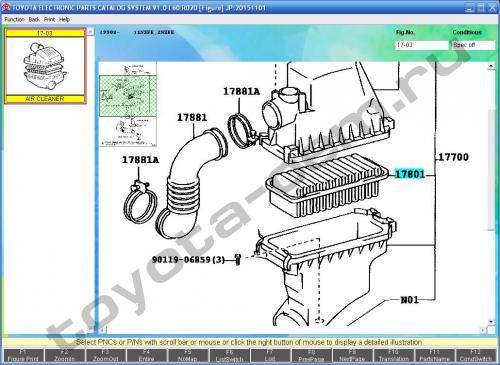Toggle the F6 ListSwitch button
Image resolution: width=500 pixels, height=365 pixels.
tap(229, 355)
